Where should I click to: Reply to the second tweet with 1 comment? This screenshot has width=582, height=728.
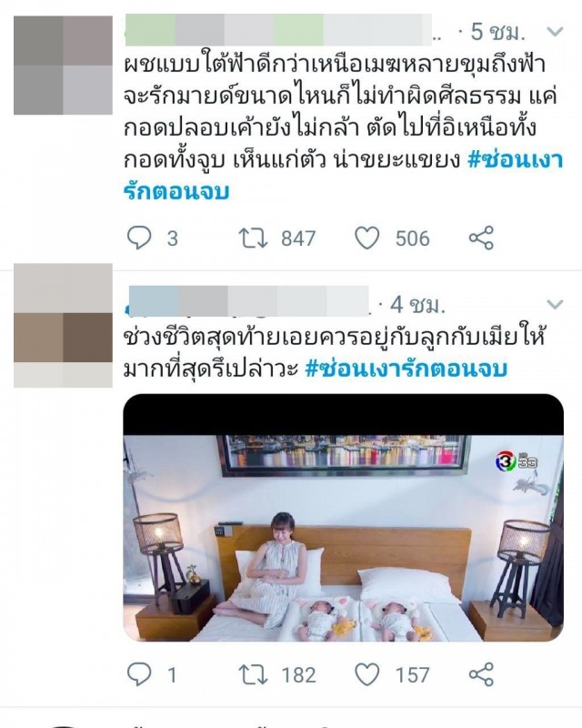[139, 674]
